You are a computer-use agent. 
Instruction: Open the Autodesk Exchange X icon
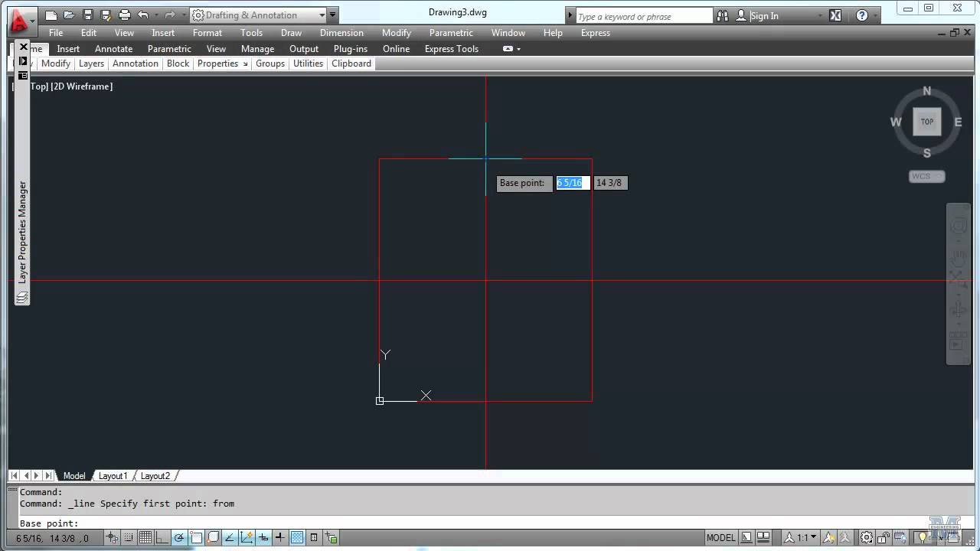[x=835, y=15]
